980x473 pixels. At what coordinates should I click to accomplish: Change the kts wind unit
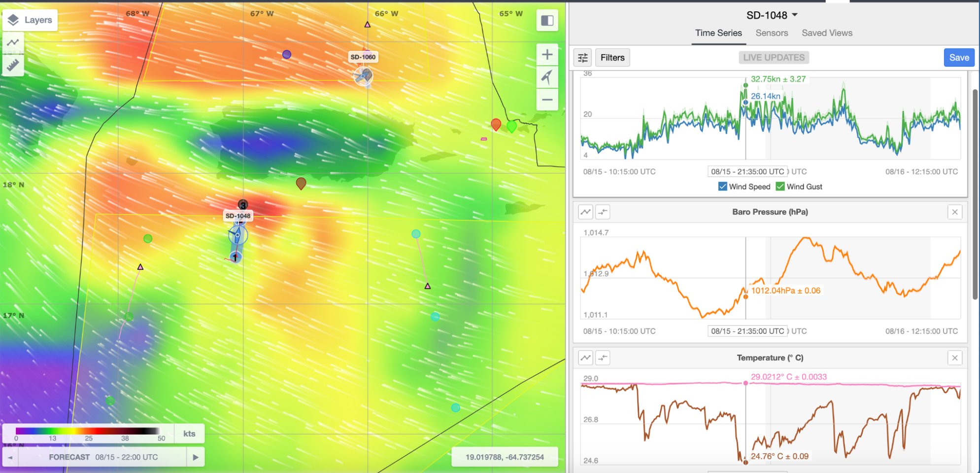coord(189,434)
